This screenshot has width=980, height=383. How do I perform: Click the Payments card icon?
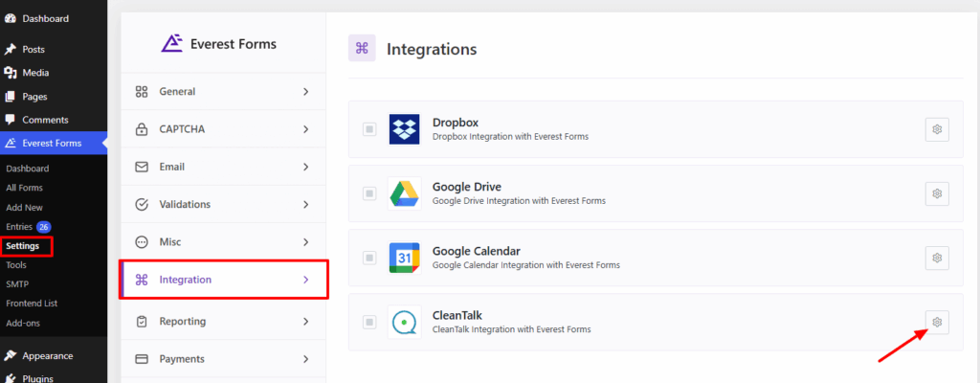[x=142, y=359]
